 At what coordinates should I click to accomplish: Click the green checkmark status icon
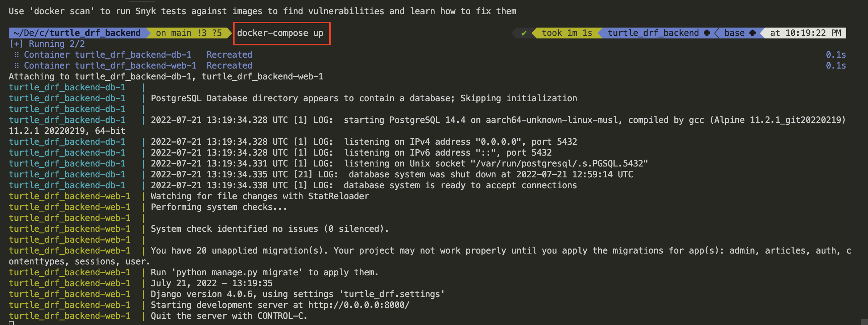pyautogui.click(x=524, y=33)
